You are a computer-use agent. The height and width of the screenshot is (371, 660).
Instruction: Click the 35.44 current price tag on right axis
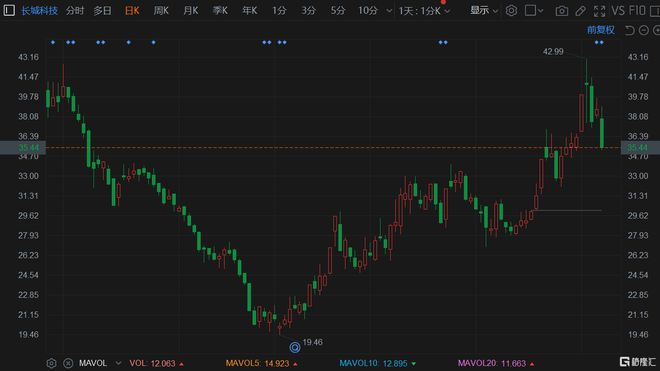(x=640, y=147)
